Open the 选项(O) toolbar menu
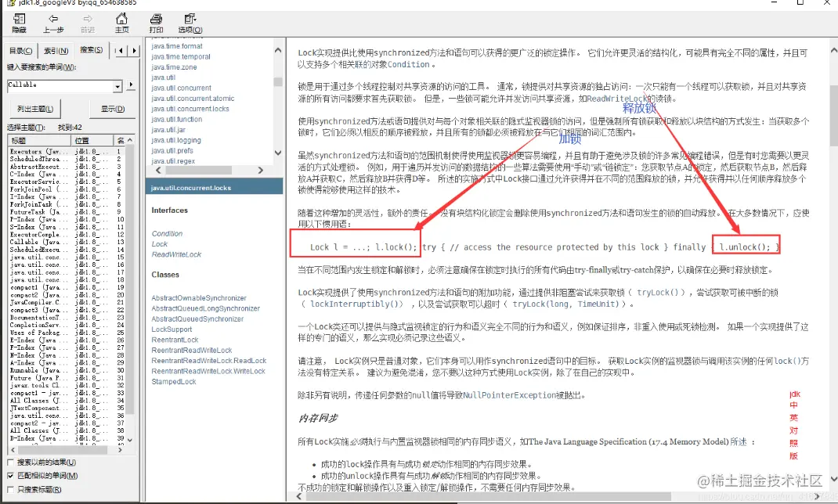Viewport: 838px width, 504px height. click(x=190, y=23)
